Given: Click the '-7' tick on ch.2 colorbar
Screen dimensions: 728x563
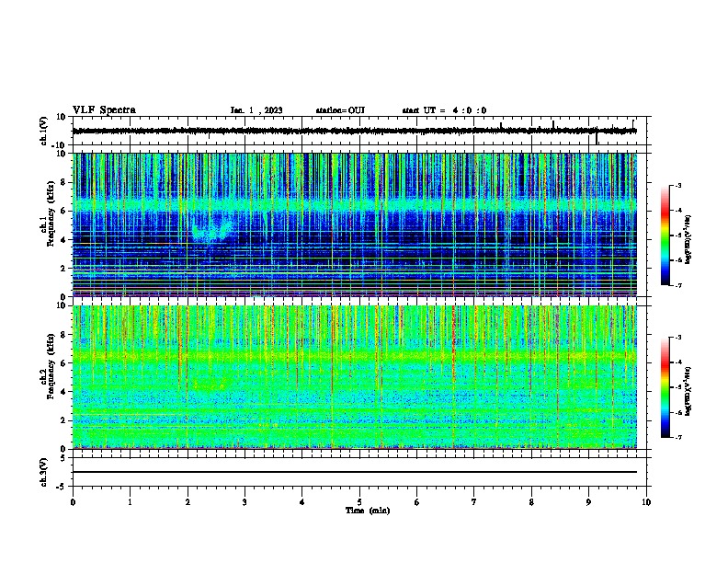Looking at the screenshot, I should (677, 437).
